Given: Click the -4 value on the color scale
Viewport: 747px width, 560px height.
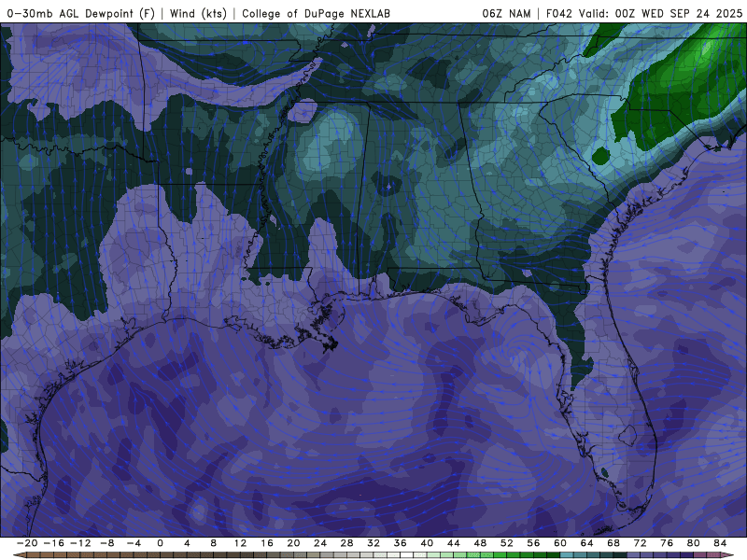Looking at the screenshot, I should click(134, 543).
